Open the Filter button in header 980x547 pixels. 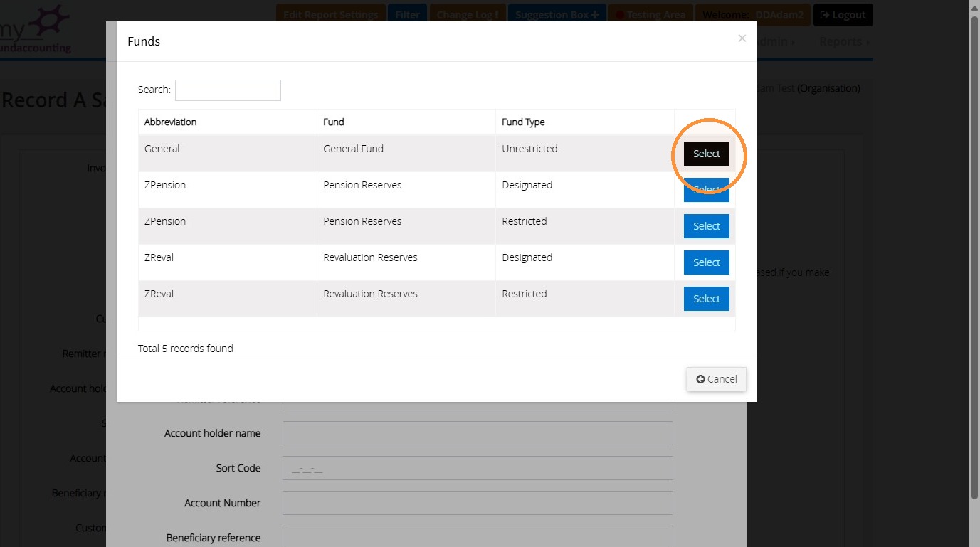[408, 14]
